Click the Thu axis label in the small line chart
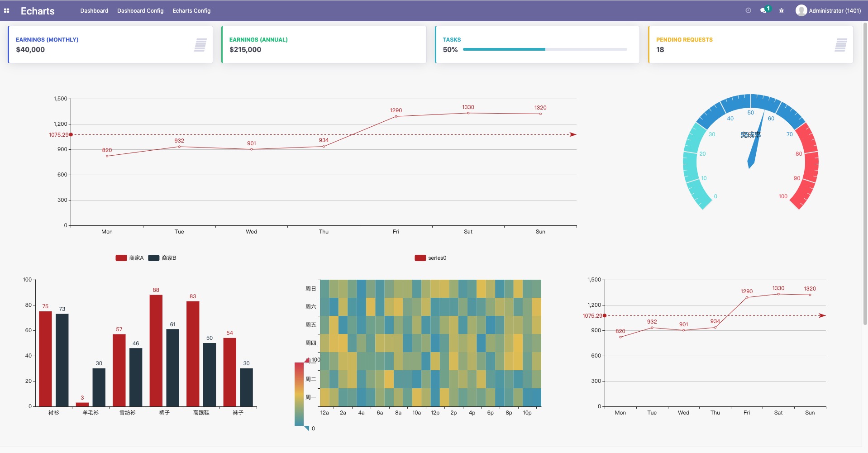The height and width of the screenshot is (453, 868). tap(715, 413)
